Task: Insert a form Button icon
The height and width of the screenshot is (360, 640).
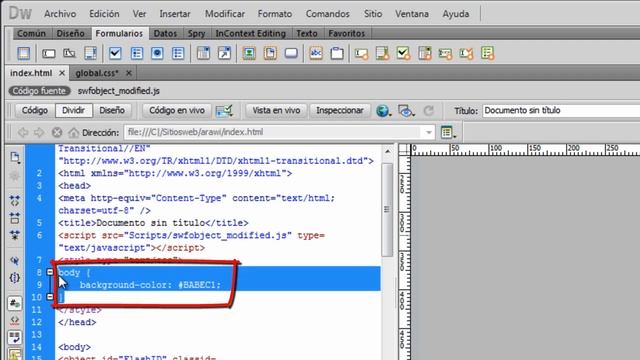Action: coord(291,53)
